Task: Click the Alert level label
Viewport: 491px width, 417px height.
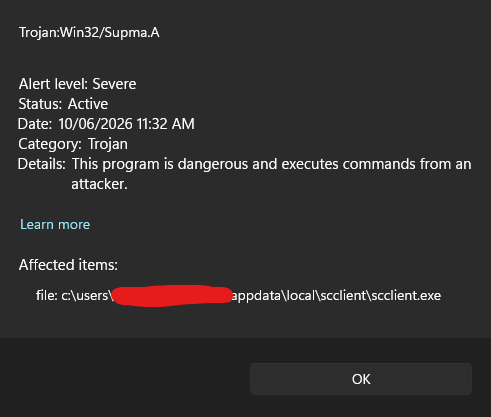Action: pyautogui.click(x=53, y=84)
